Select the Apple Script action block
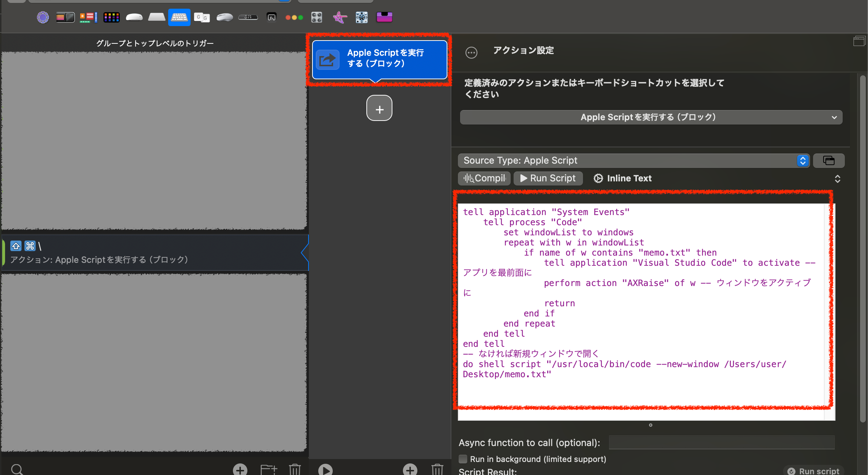The height and width of the screenshot is (475, 868). [x=379, y=59]
